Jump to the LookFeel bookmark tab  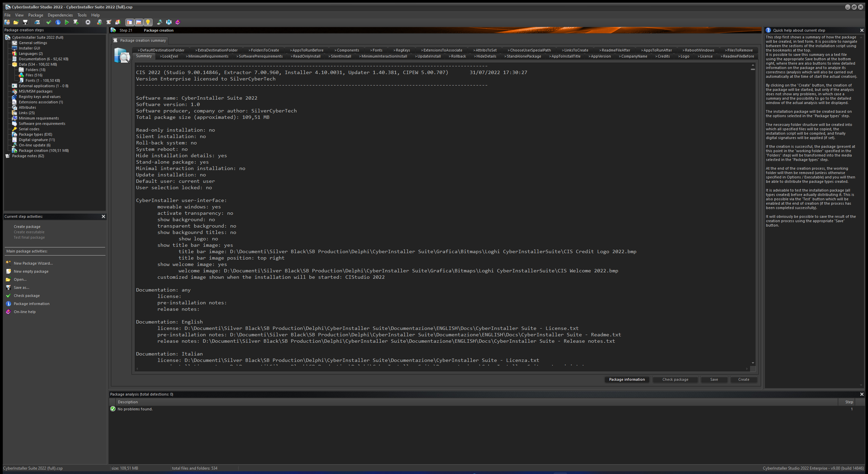pyautogui.click(x=169, y=56)
